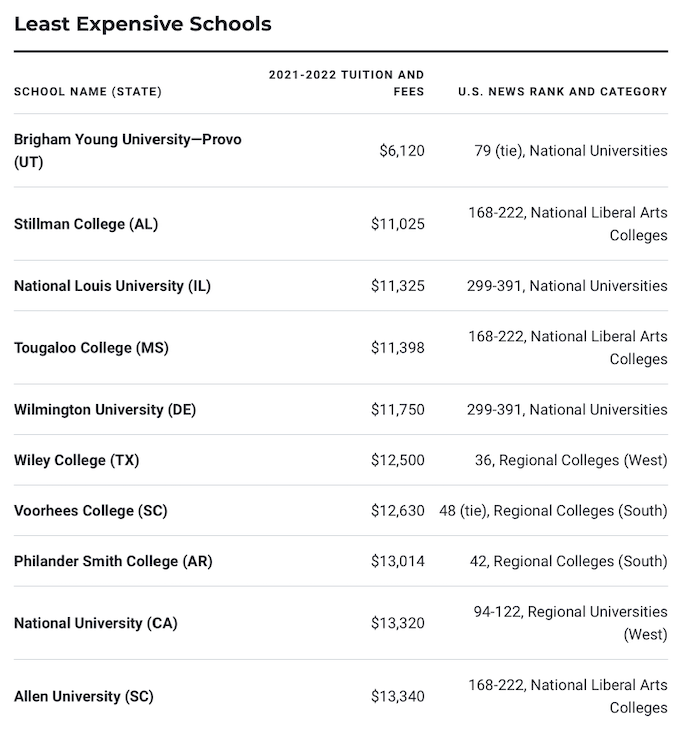The height and width of the screenshot is (730, 692).
Task: Select the Stillman College (AL) school name
Action: pos(86,224)
